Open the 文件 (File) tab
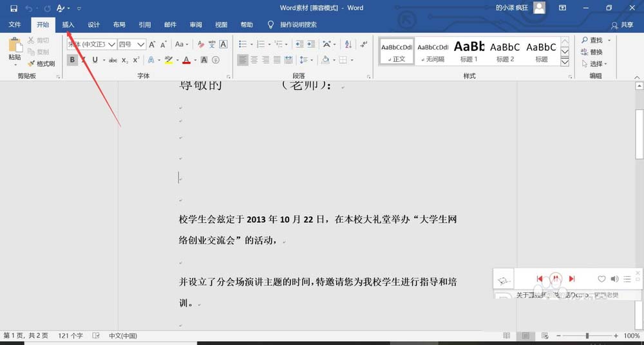Image resolution: width=644 pixels, height=345 pixels. click(x=15, y=24)
